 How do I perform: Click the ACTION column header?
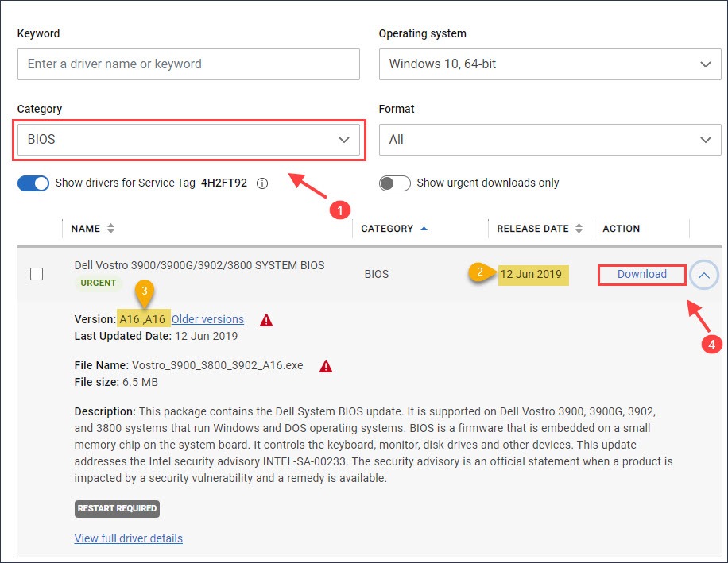pyautogui.click(x=622, y=229)
